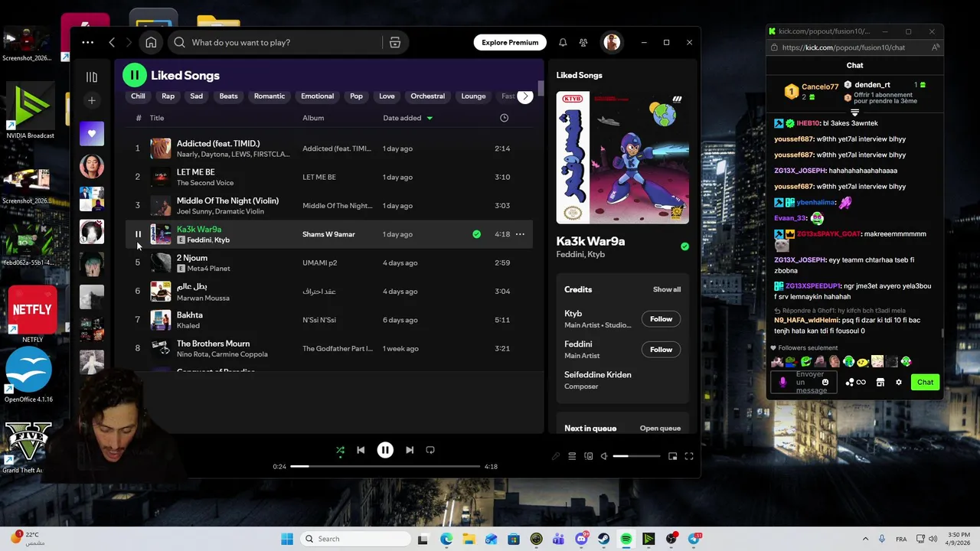
Task: Select the song LET ME BE
Action: 195,172
